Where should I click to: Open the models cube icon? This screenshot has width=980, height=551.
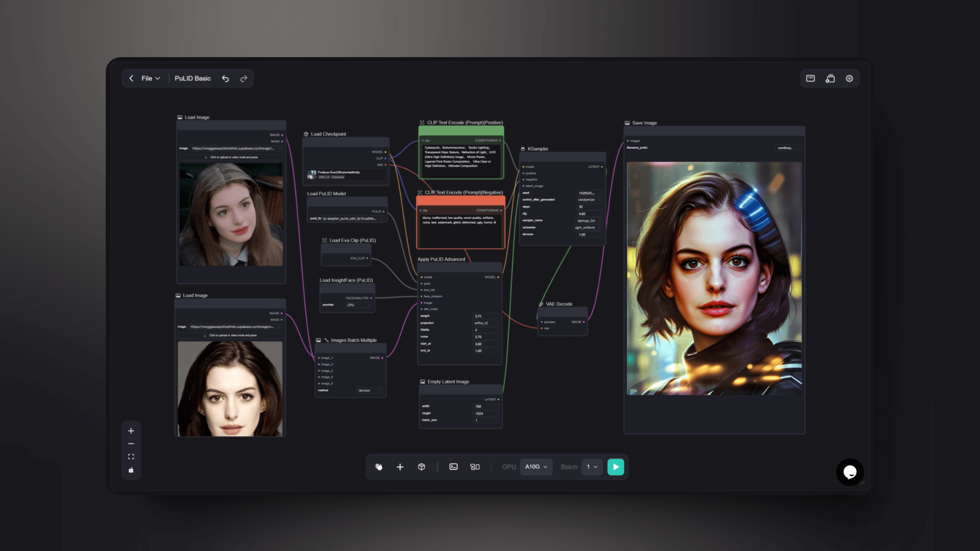[x=422, y=467]
